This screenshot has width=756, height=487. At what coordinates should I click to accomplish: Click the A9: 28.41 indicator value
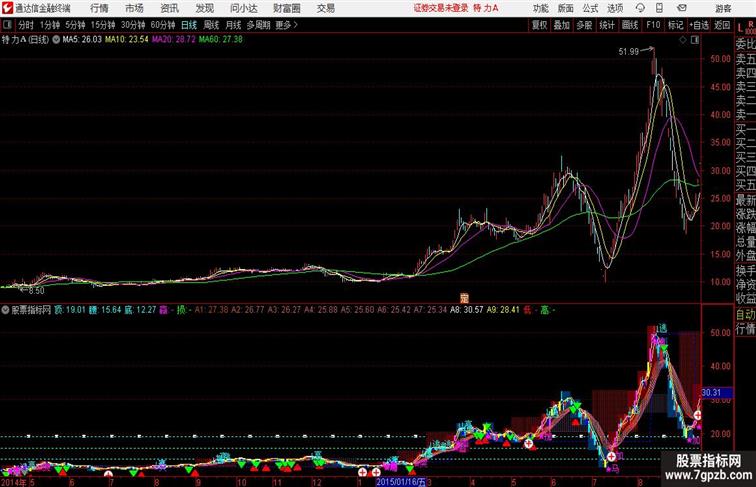coord(503,310)
